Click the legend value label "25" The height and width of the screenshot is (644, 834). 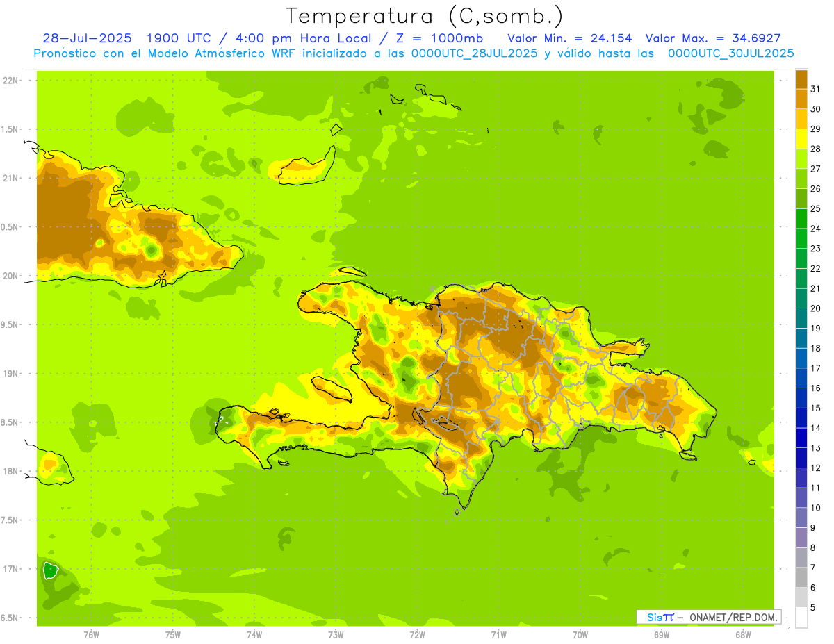pyautogui.click(x=815, y=208)
